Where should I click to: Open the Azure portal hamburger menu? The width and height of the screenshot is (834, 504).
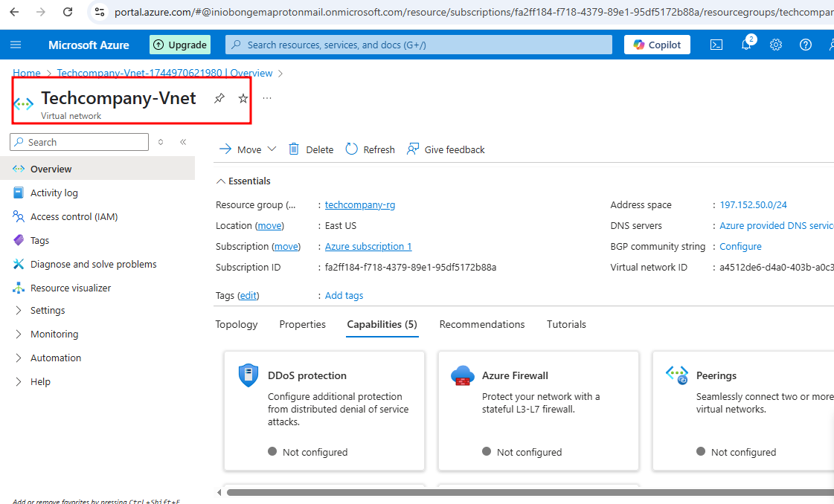[16, 45]
